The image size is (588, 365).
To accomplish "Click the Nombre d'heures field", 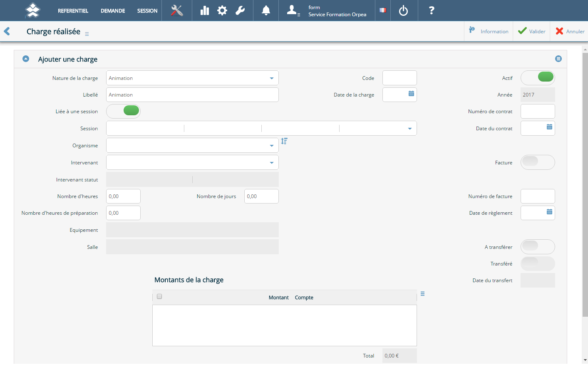I will point(123,196).
